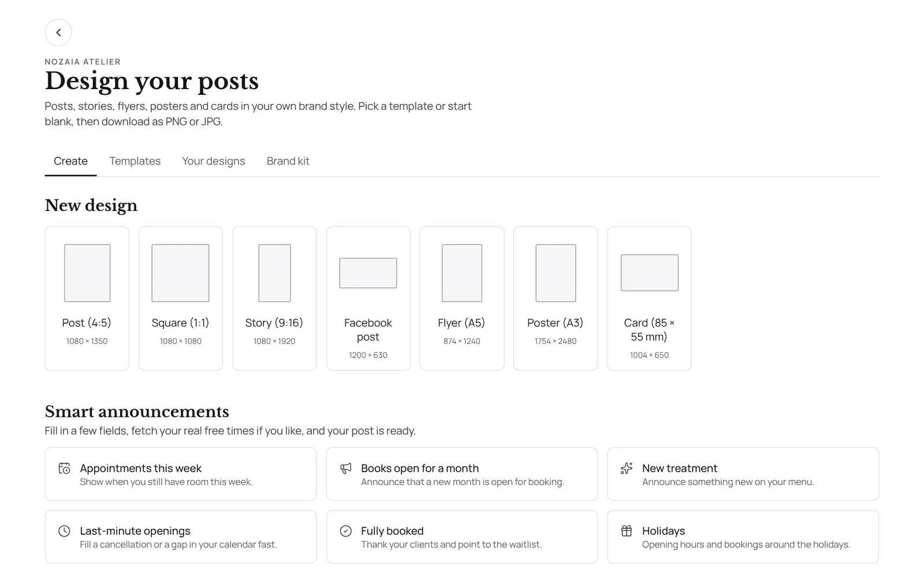Click the Post (4:5) page preview thumbnail
The height and width of the screenshot is (578, 924).
(87, 273)
